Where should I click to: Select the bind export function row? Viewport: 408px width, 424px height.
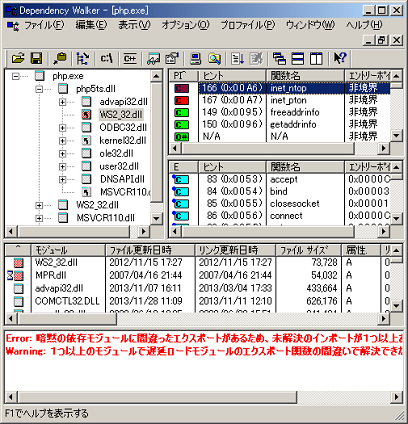[x=280, y=191]
